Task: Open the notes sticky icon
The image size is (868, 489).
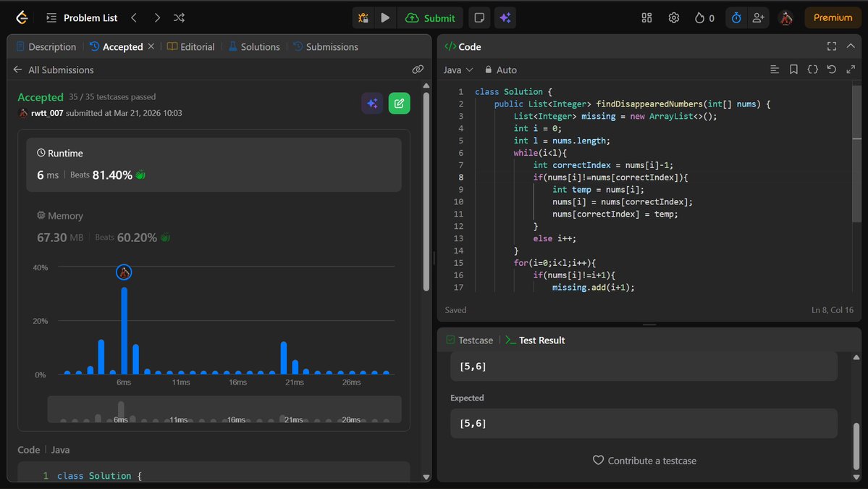Action: pyautogui.click(x=479, y=17)
